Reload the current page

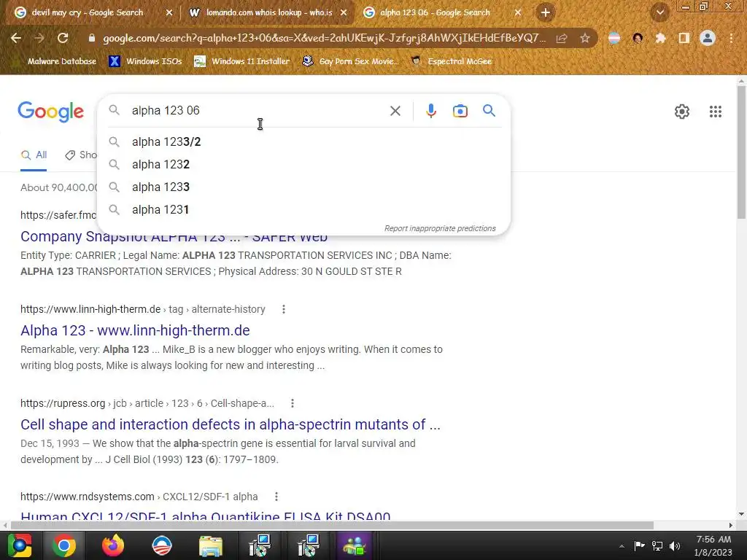[x=63, y=38]
